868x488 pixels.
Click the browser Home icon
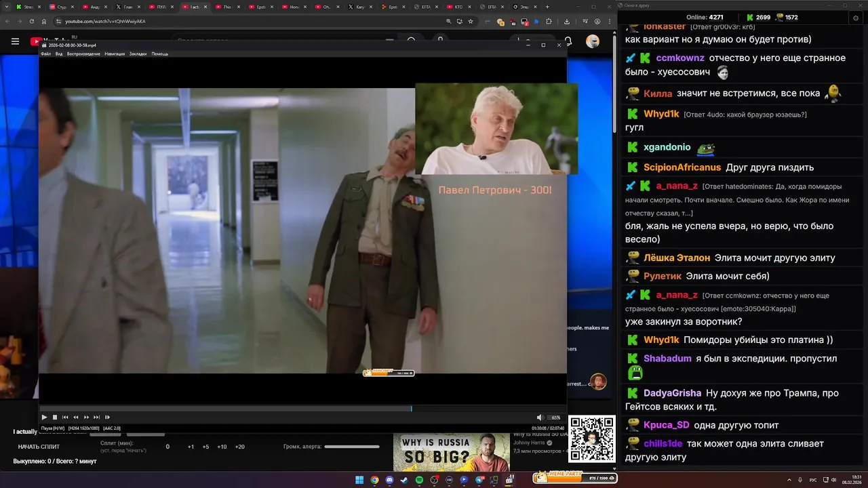pyautogui.click(x=43, y=21)
